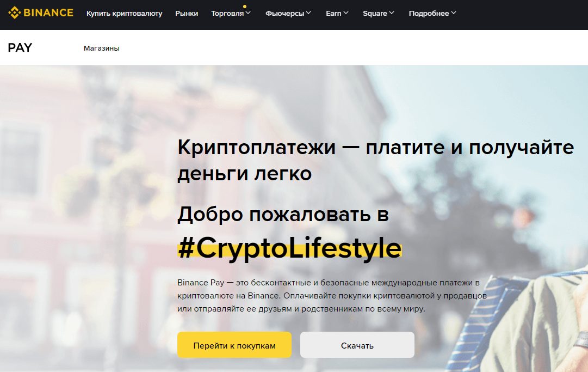Click the Square menu label
The image size is (588, 372).
click(x=375, y=13)
